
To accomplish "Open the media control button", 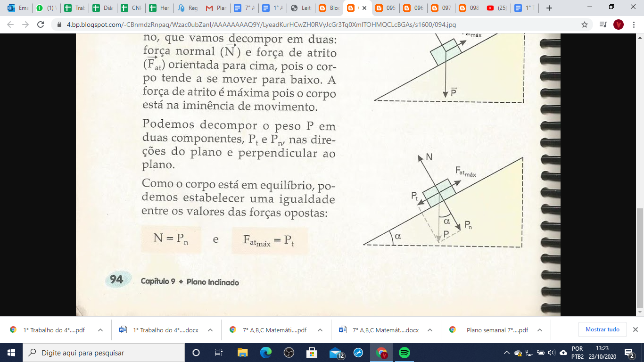I will coord(603,25).
